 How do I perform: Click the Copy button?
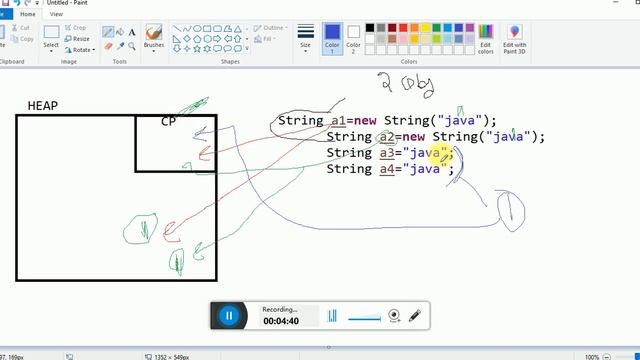click(x=22, y=39)
